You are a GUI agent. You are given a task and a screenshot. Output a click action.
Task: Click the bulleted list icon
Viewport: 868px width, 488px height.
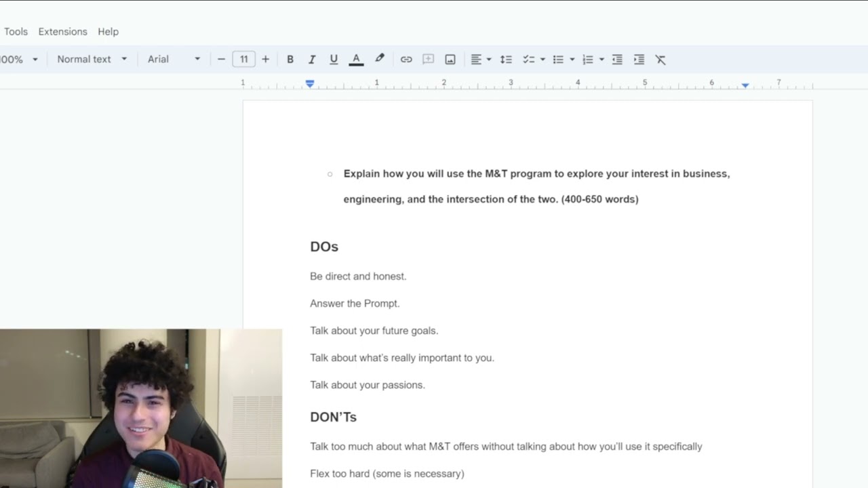[558, 60]
